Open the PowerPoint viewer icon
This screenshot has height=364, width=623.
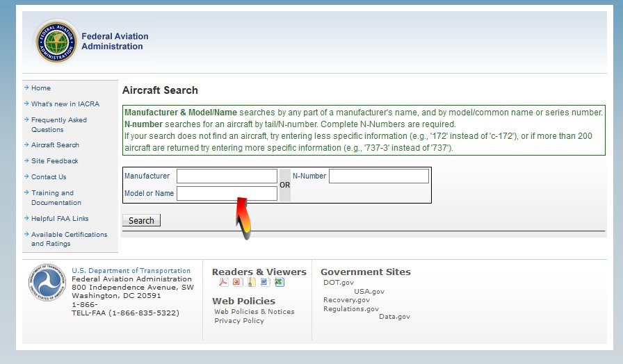click(238, 282)
